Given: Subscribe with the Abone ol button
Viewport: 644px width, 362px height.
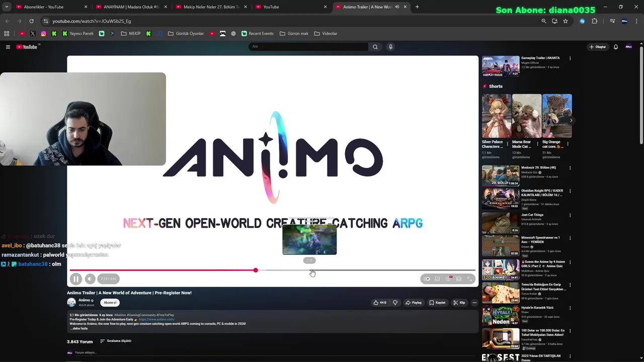Looking at the screenshot, I should (x=110, y=303).
